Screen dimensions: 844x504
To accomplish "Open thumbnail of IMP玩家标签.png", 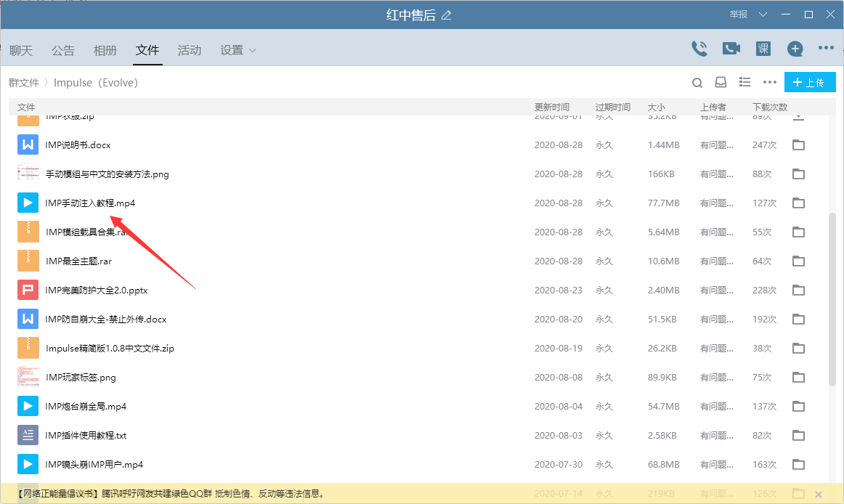I will click(x=28, y=378).
